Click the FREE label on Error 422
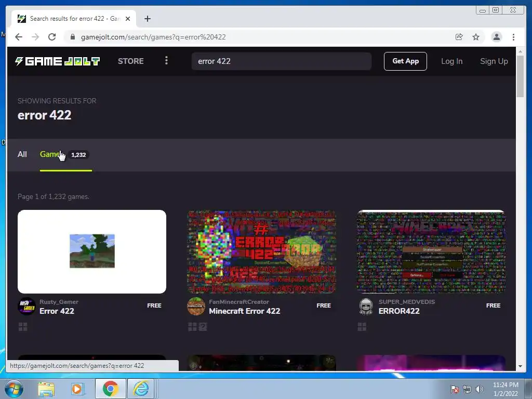 click(x=154, y=305)
